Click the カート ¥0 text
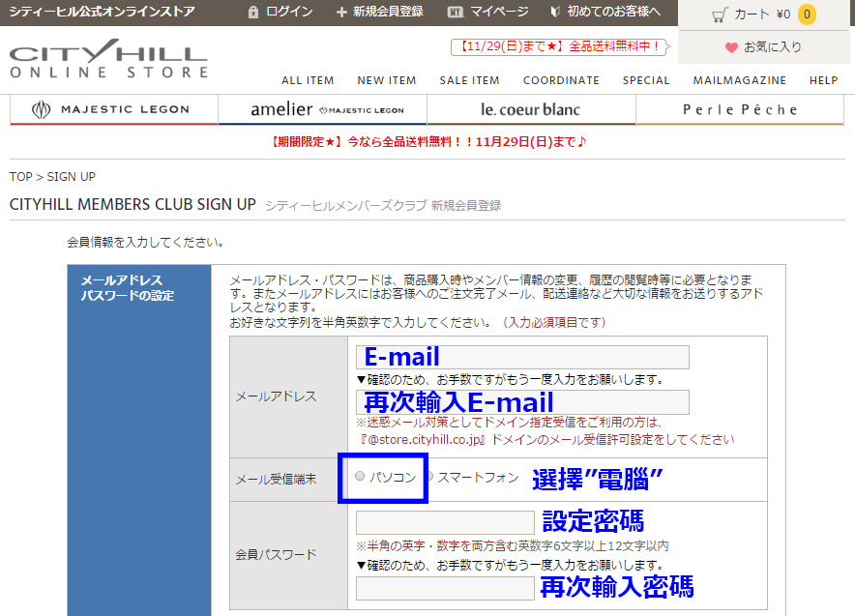855x616 pixels. pos(762,15)
